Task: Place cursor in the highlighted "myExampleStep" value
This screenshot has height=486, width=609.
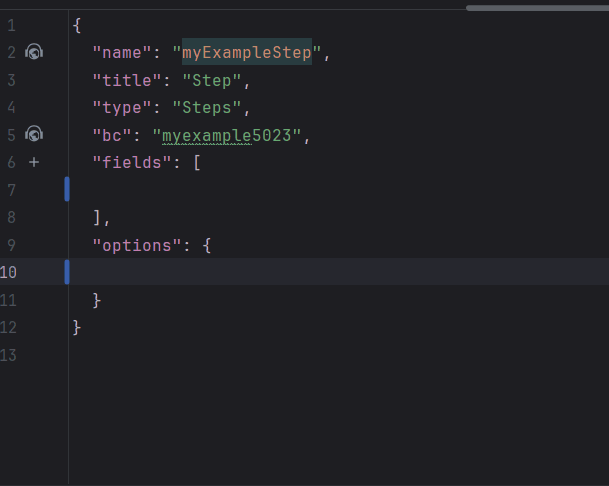Action: (246, 52)
